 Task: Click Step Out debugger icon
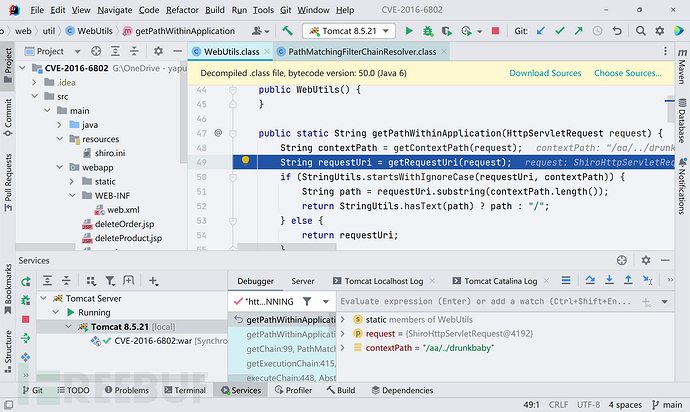[x=628, y=280]
